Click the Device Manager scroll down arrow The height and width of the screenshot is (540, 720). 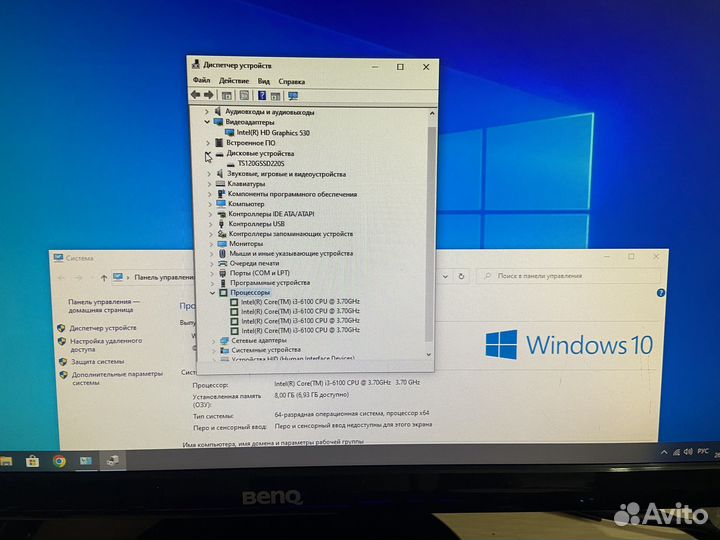[x=429, y=354]
